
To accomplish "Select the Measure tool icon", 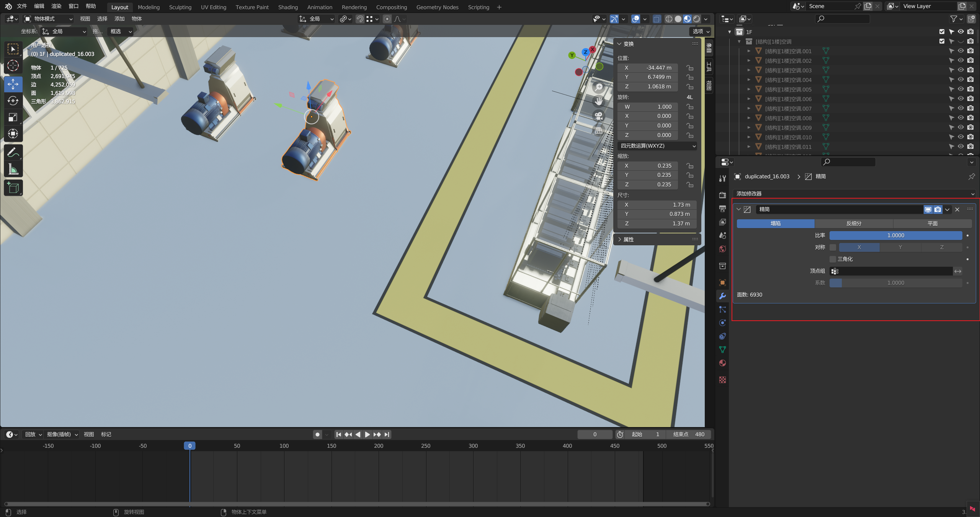I will coord(13,169).
